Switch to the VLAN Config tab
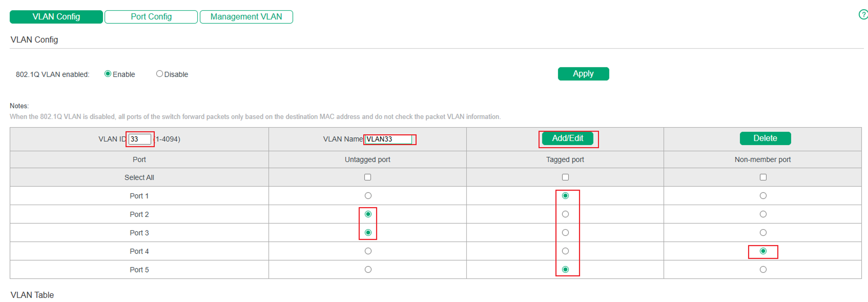Screen dimensions: 868x302 coord(56,17)
